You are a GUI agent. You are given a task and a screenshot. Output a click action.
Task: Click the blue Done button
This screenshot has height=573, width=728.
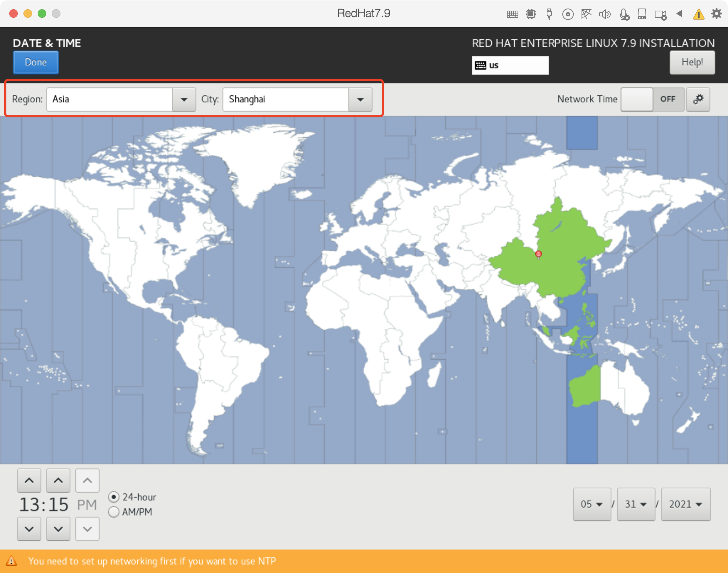point(36,62)
